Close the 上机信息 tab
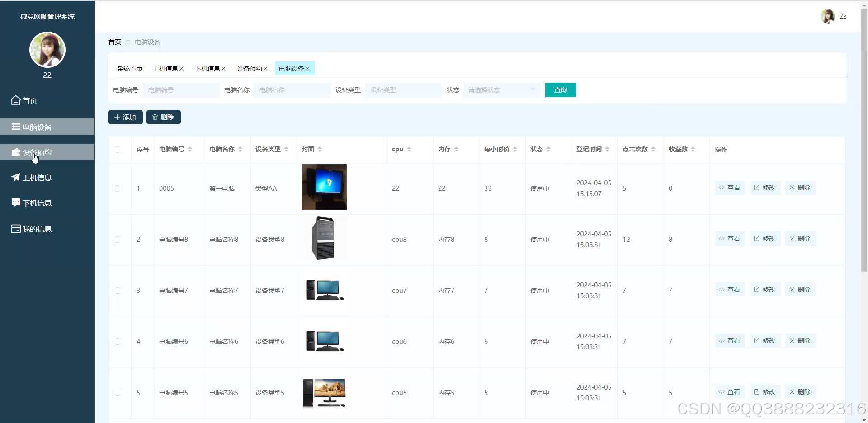This screenshot has width=868, height=423. click(x=181, y=69)
